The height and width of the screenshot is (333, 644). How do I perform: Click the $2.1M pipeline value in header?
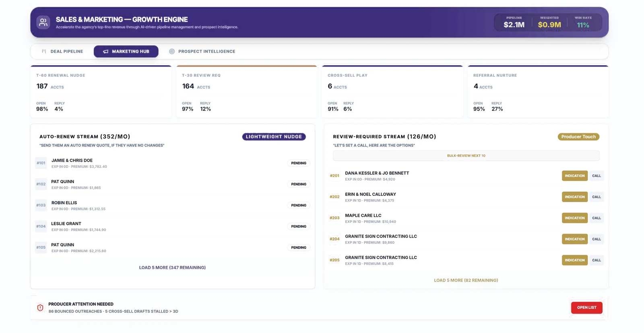click(514, 25)
